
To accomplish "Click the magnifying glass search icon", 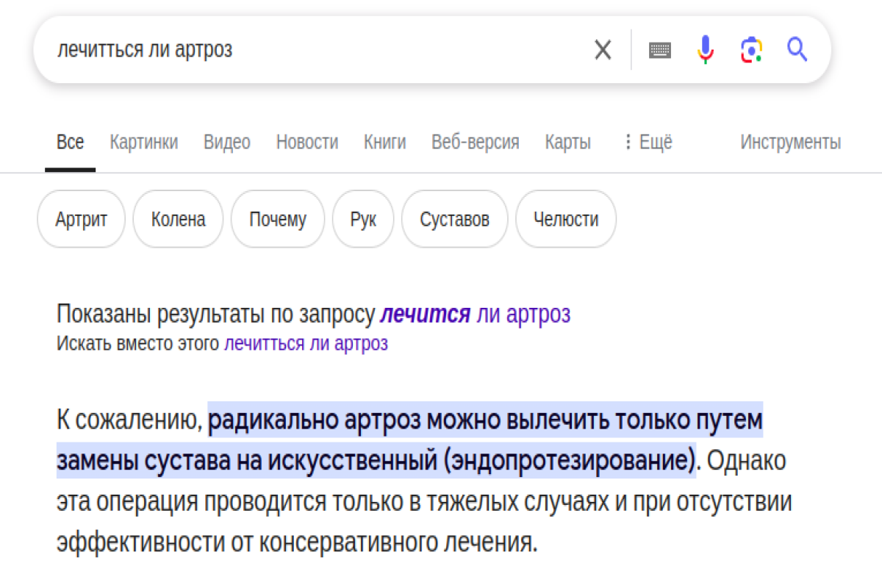I will point(797,50).
